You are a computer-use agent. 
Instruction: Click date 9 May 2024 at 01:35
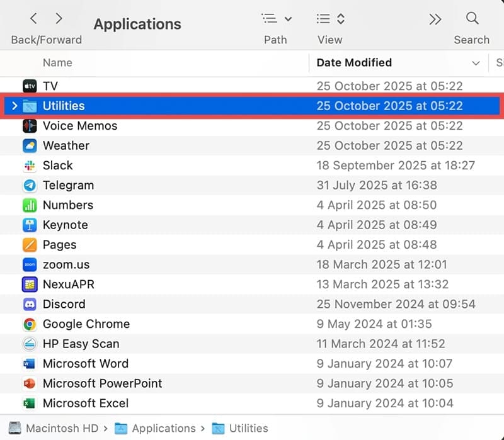point(374,324)
